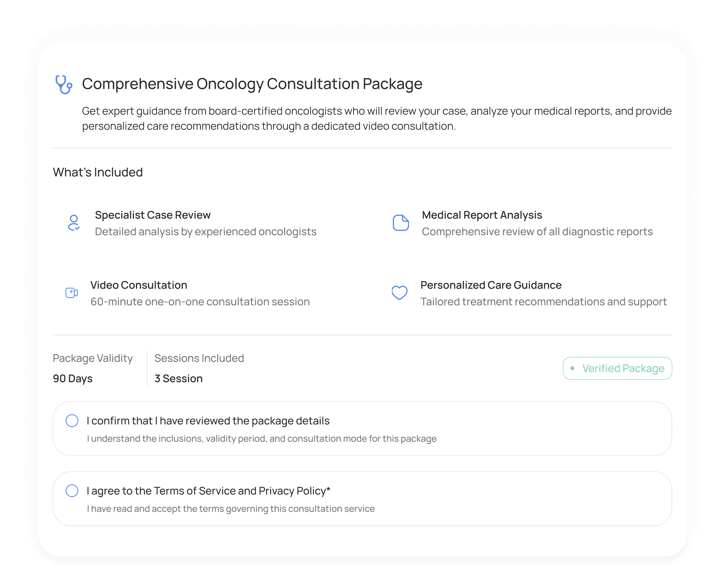Click the Comprehensive Oncology Consultation Package title
The height and width of the screenshot is (588, 725).
[252, 84]
